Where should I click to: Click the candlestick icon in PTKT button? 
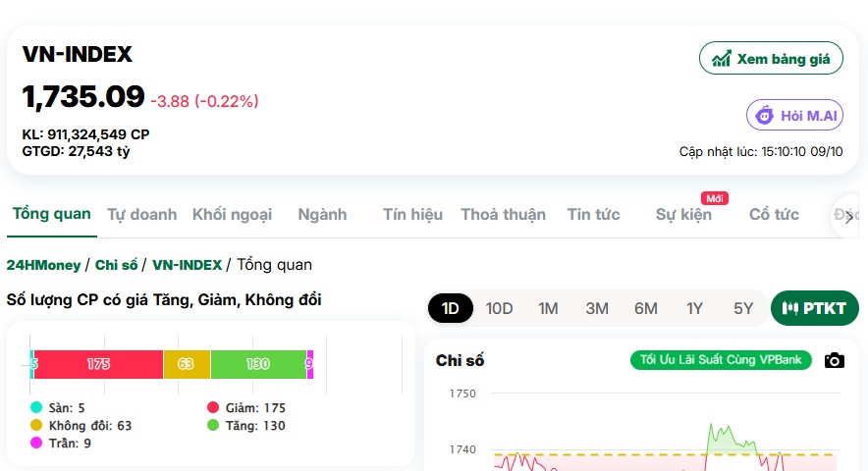[x=790, y=308]
